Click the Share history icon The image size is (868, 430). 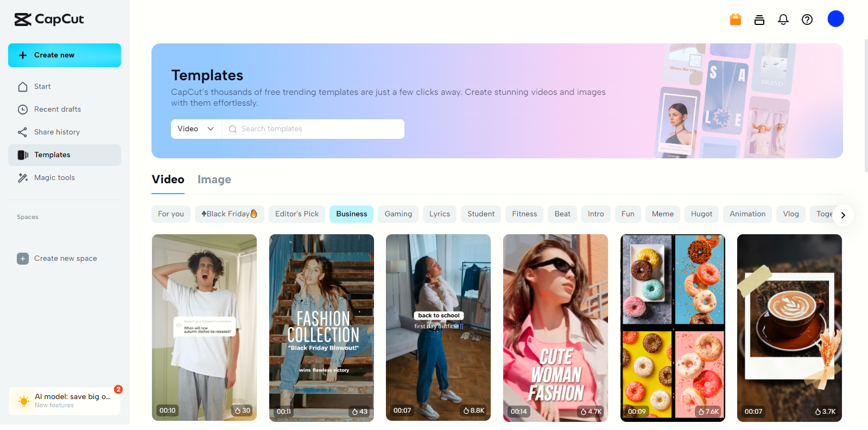pos(23,132)
